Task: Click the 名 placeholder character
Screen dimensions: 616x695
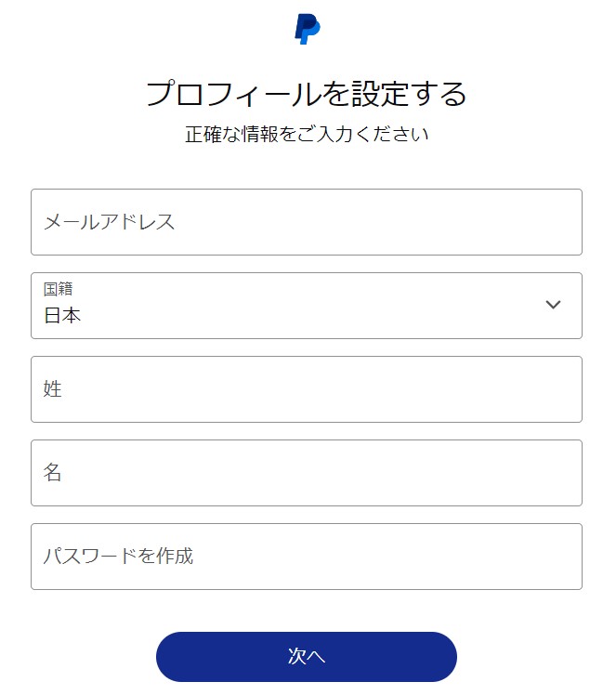Action: click(53, 473)
